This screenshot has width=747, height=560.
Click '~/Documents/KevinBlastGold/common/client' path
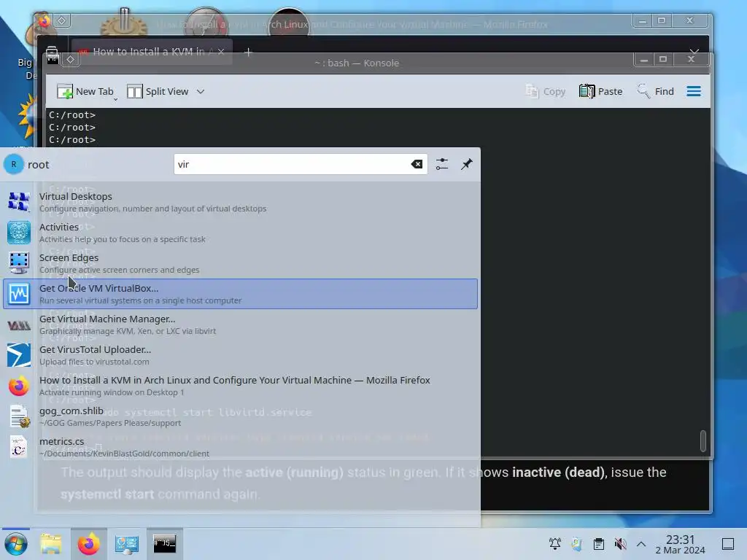(124, 454)
